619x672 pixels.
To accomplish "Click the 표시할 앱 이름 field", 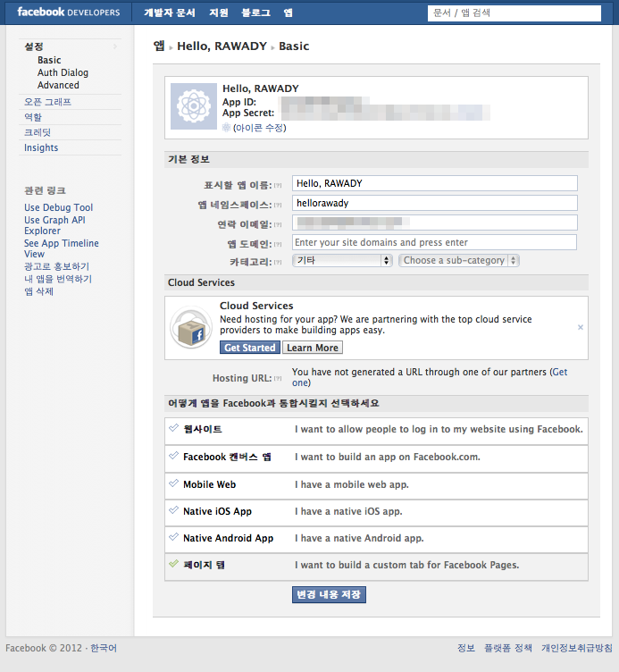I will pyautogui.click(x=435, y=183).
